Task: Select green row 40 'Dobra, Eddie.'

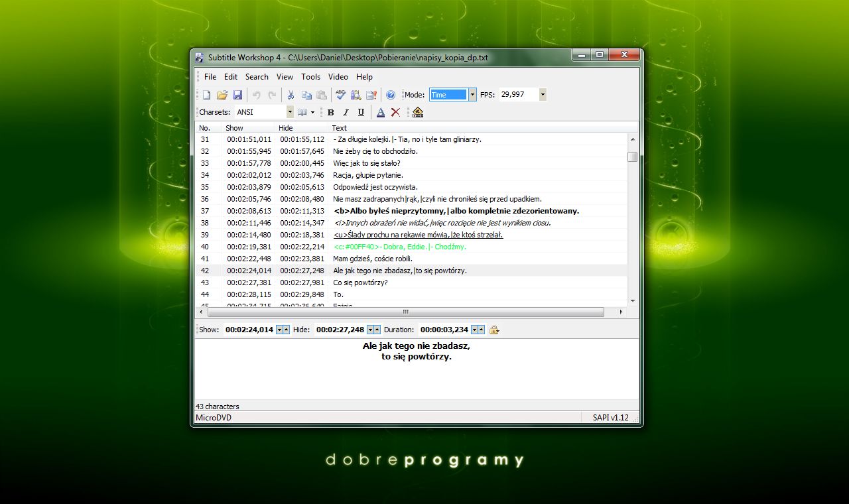Action: click(411, 247)
